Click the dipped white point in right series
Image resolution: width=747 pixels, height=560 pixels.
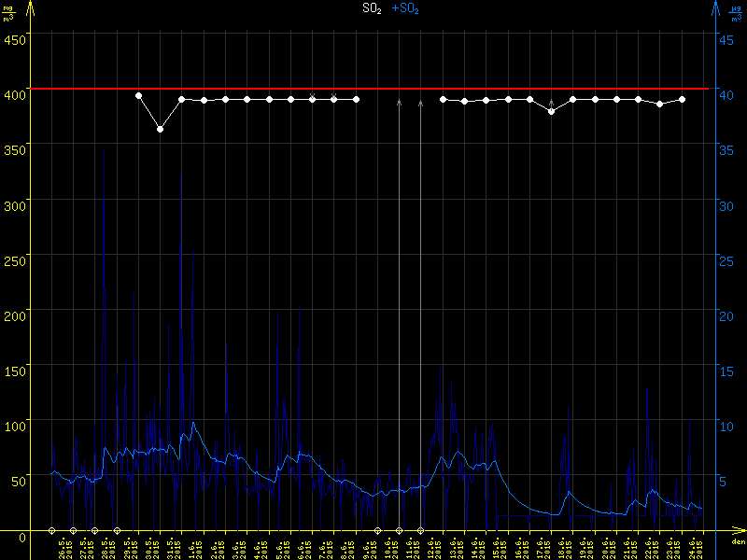click(x=551, y=111)
